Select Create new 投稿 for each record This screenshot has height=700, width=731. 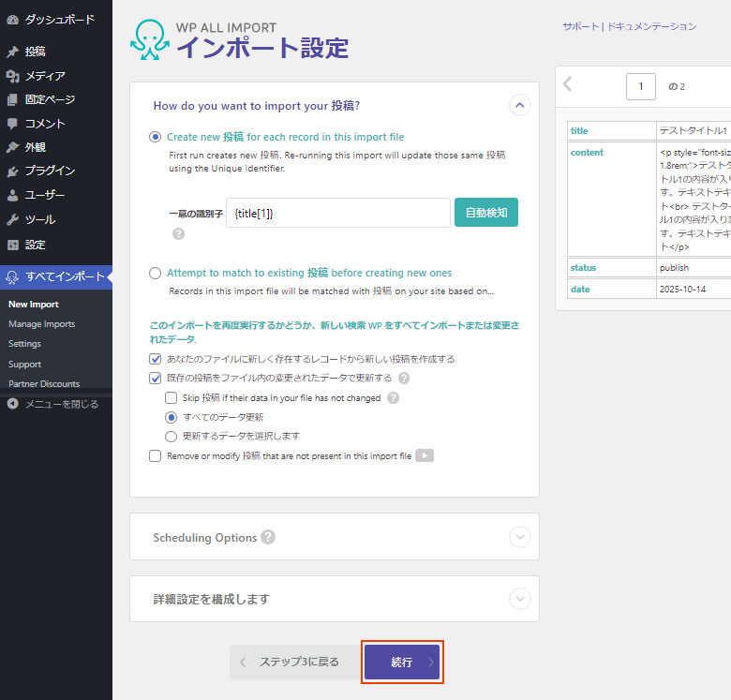156,137
